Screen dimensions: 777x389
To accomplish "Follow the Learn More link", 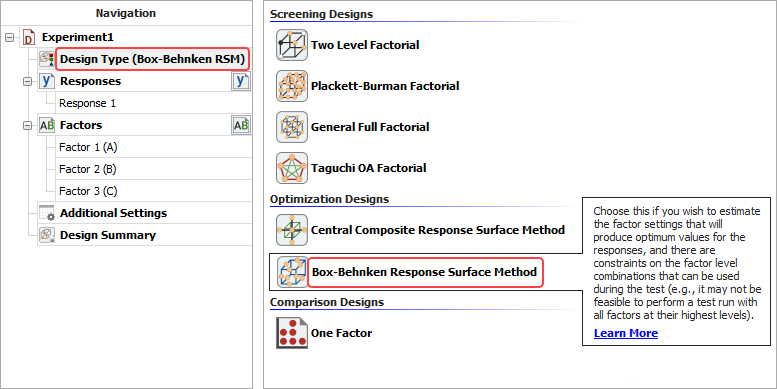I will click(626, 333).
